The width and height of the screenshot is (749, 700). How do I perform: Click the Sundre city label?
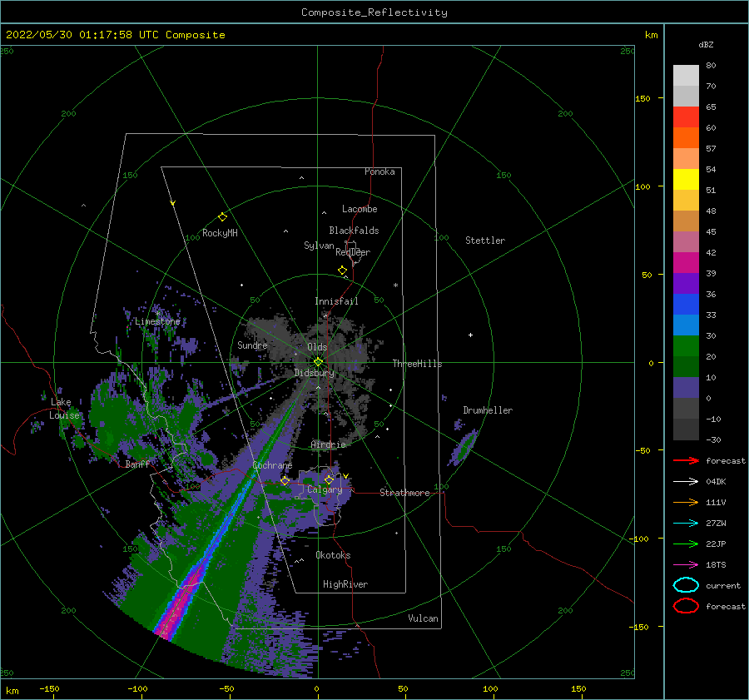pyautogui.click(x=252, y=345)
